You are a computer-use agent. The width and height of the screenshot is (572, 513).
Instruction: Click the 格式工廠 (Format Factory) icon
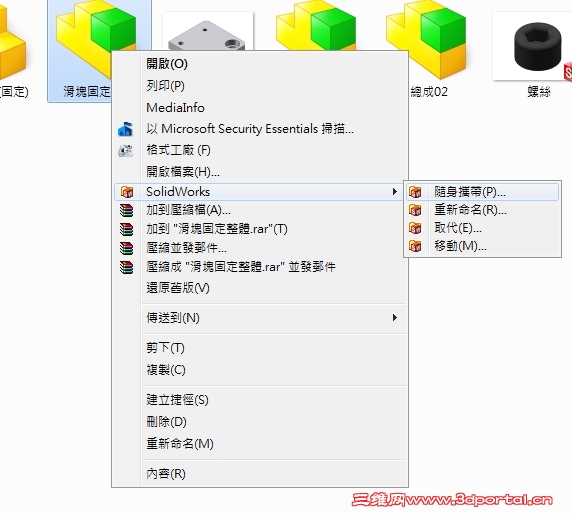tap(125, 150)
